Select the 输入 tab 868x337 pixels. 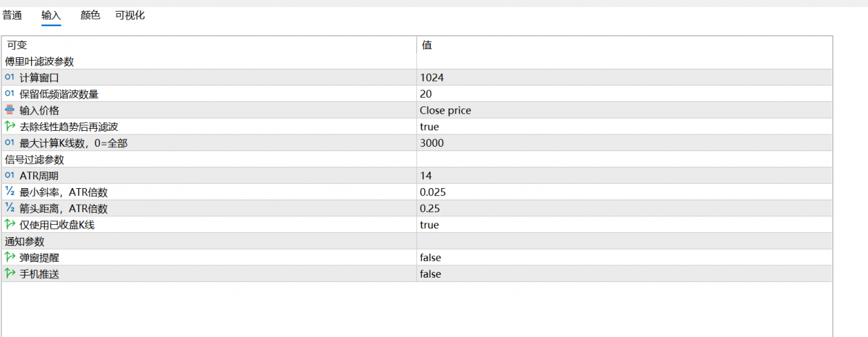point(51,15)
